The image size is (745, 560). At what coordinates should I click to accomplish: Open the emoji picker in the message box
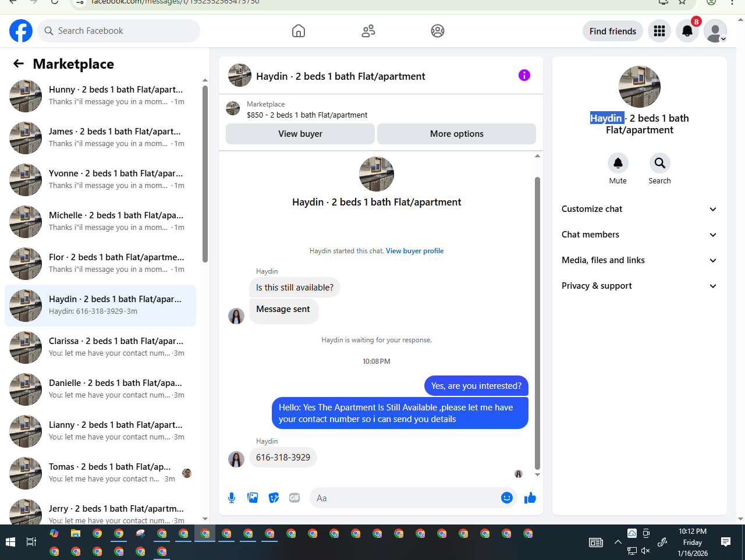pos(507,498)
